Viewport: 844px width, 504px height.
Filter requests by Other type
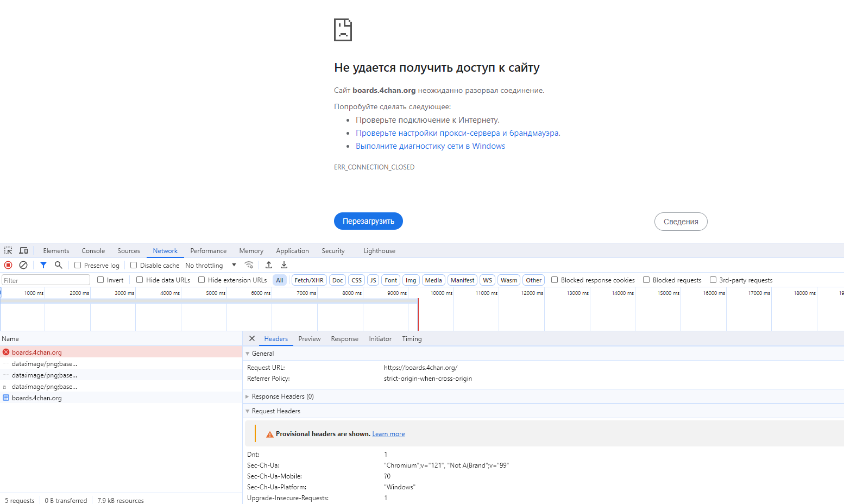[534, 280]
